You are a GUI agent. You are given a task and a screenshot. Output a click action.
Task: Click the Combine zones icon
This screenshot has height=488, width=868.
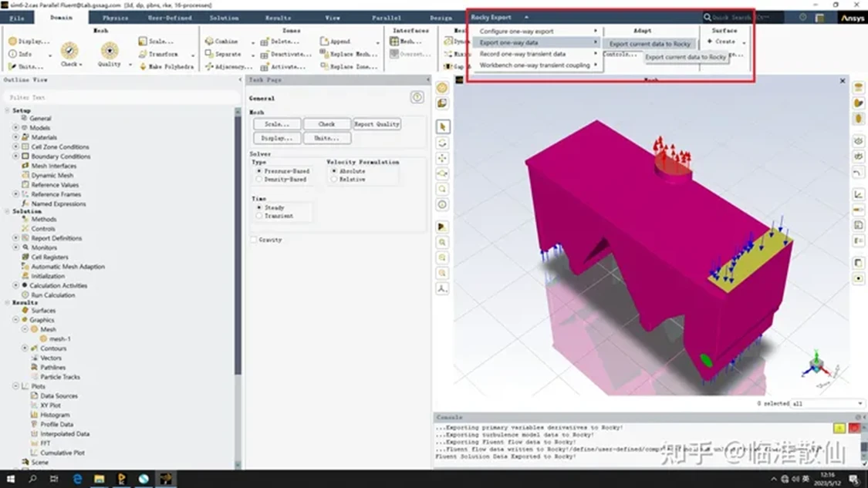tap(209, 41)
